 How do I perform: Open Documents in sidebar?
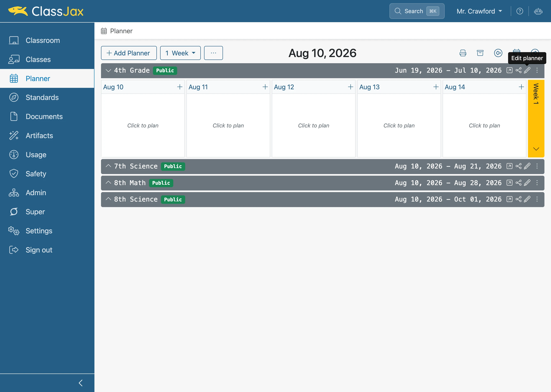pos(47,116)
